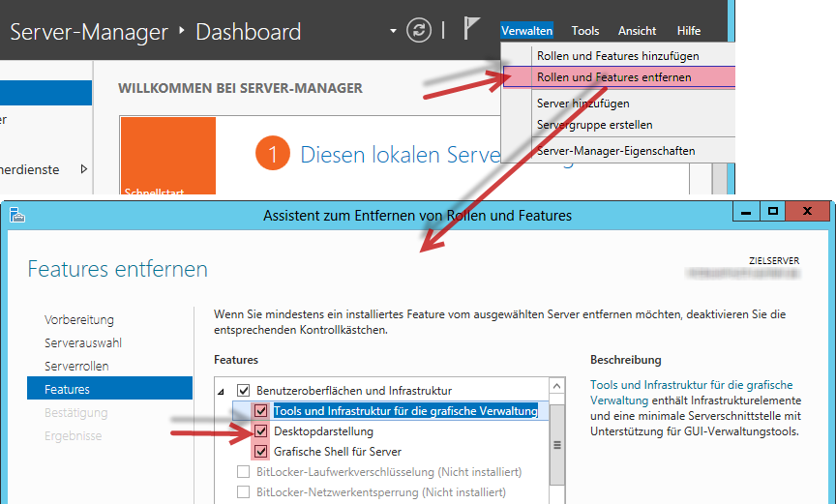836x504 pixels.
Task: Minimize the Assistent zum Entfernen window
Action: 746,212
